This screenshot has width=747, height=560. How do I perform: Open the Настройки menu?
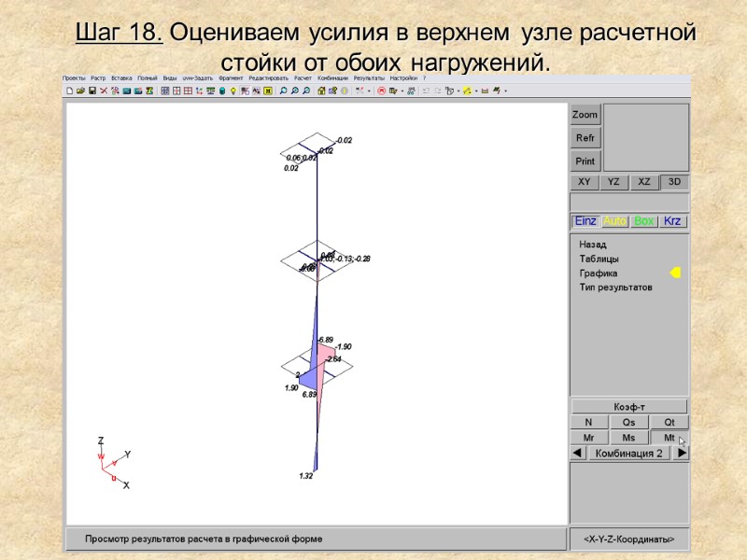click(403, 78)
